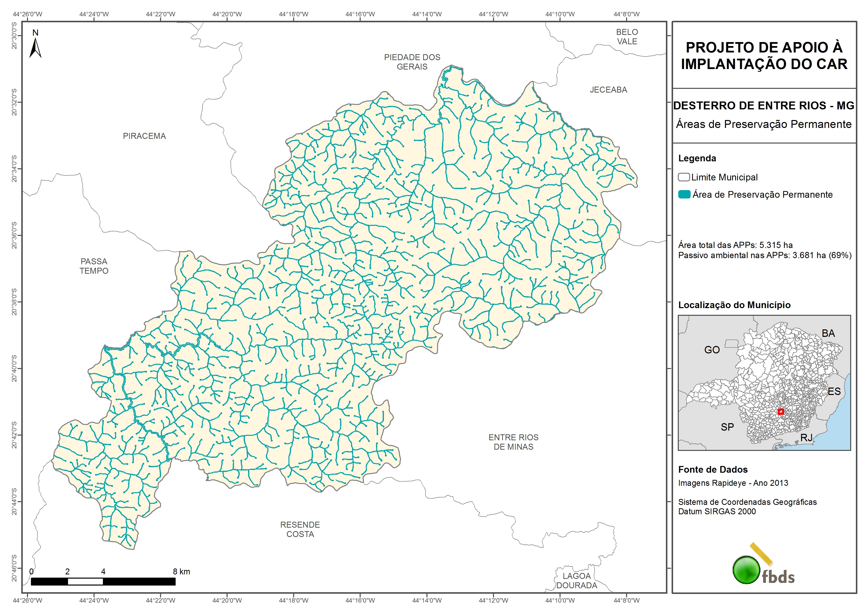The width and height of the screenshot is (868, 614).
Task: Click the JECEABA neighbor label
Action: pos(608,90)
